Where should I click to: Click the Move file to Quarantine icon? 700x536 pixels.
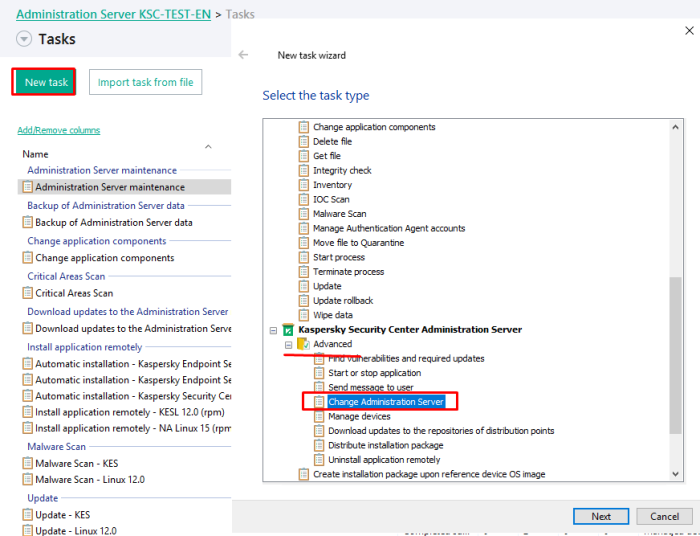tap(304, 243)
